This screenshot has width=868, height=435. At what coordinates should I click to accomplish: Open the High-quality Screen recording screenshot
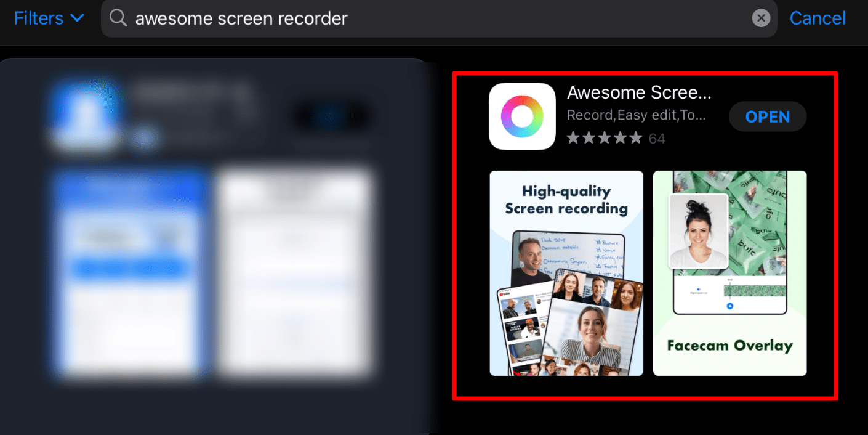click(566, 273)
